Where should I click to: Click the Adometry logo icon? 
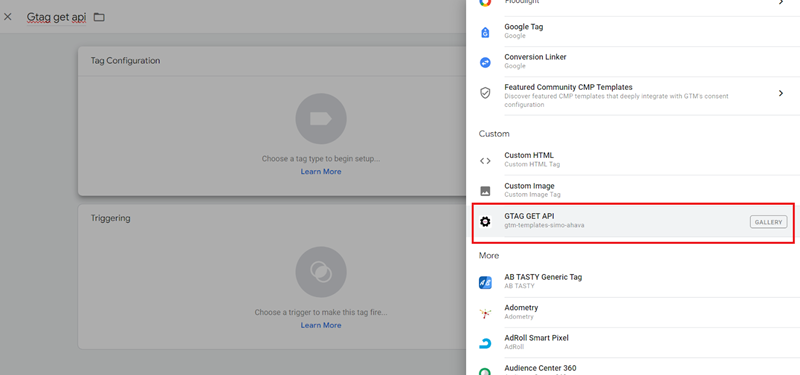point(485,313)
